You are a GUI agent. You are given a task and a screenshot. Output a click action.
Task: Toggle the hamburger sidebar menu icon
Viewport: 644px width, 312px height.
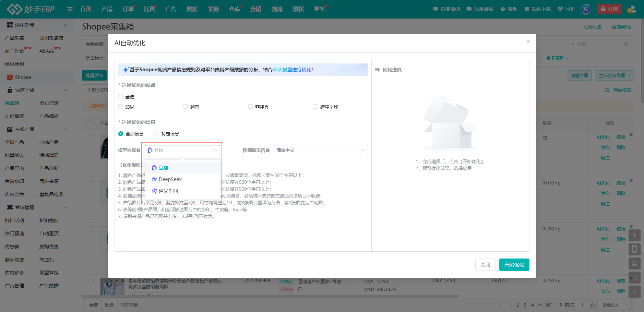[70, 9]
